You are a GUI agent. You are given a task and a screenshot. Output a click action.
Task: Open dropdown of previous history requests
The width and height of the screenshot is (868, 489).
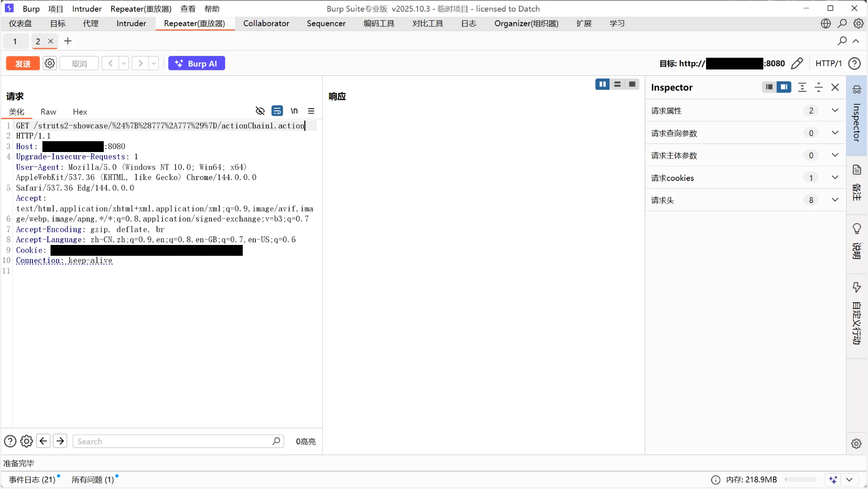click(x=124, y=64)
